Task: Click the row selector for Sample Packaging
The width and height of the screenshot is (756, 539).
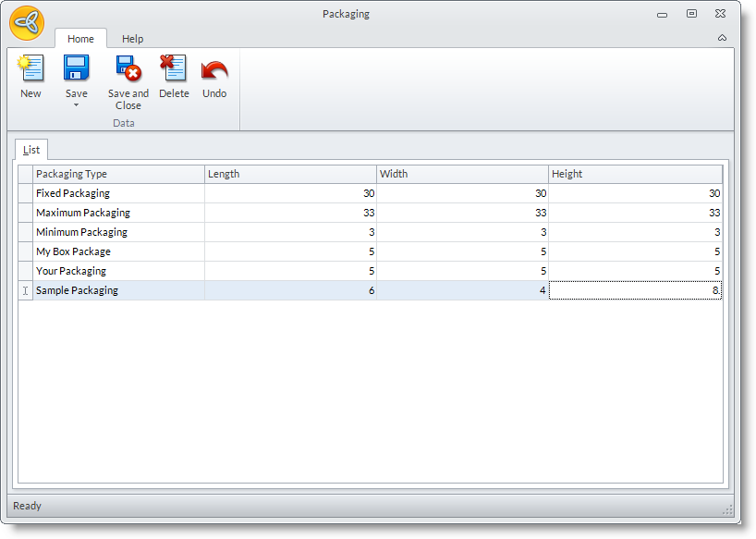Action: pos(25,290)
